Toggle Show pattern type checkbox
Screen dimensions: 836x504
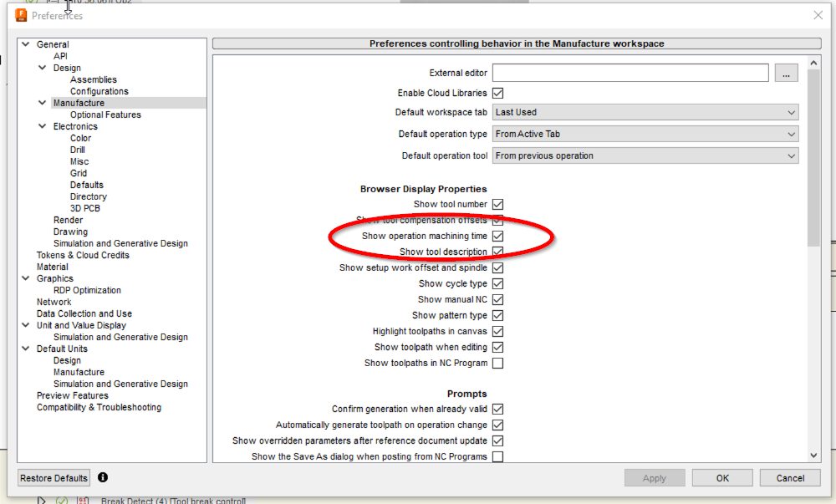click(498, 315)
